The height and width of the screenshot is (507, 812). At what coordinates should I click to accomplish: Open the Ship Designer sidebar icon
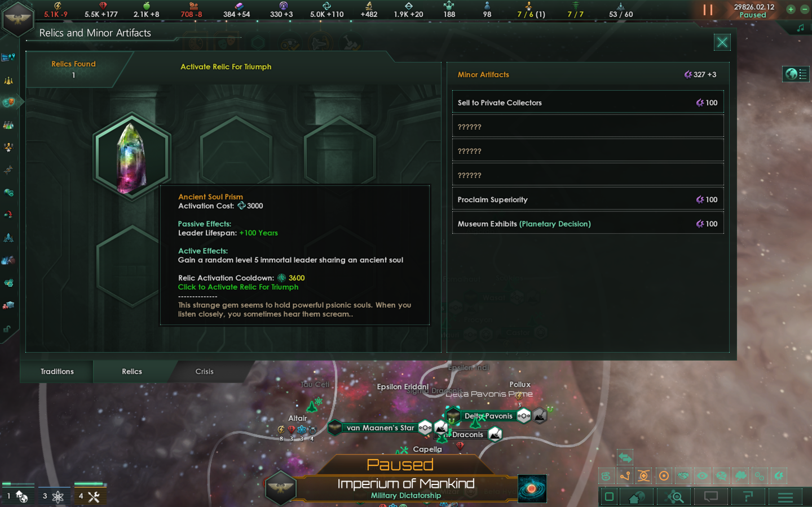pos(8,238)
